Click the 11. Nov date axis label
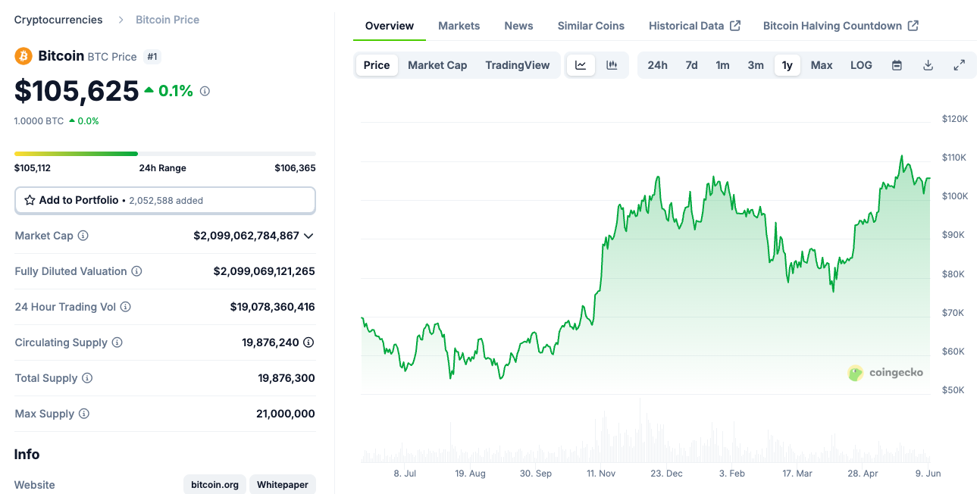The image size is (980, 494). tap(601, 474)
